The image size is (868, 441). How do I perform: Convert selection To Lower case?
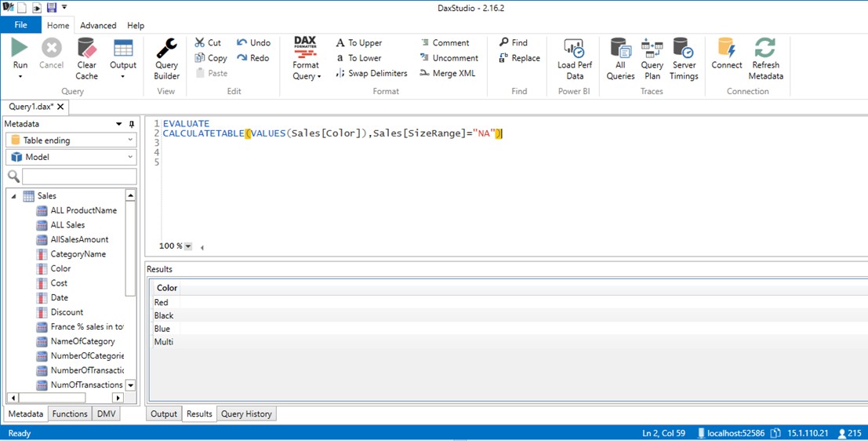pos(358,57)
